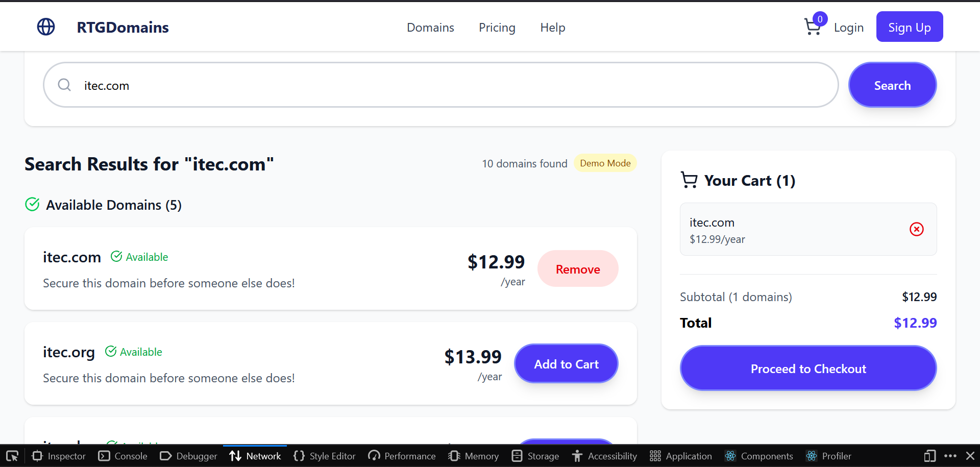980x467 pixels.
Task: Add itec.org to cart
Action: click(566, 364)
